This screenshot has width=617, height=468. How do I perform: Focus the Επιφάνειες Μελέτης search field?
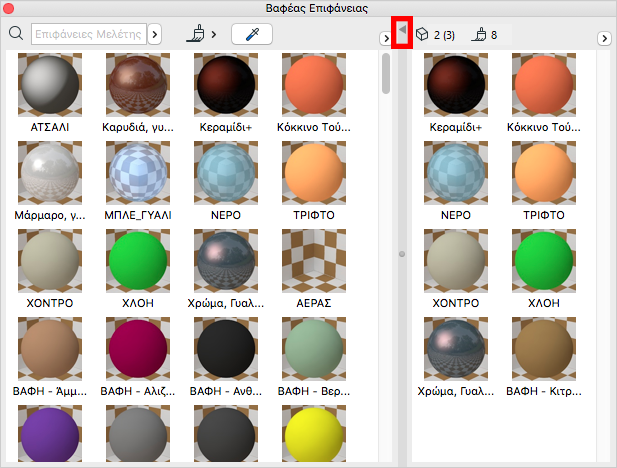[89, 34]
